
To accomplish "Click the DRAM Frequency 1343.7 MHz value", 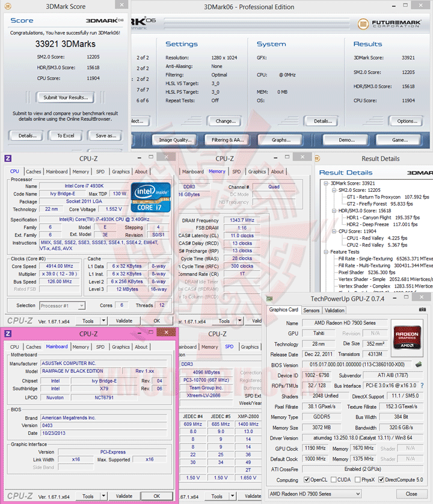I will 242,220.
